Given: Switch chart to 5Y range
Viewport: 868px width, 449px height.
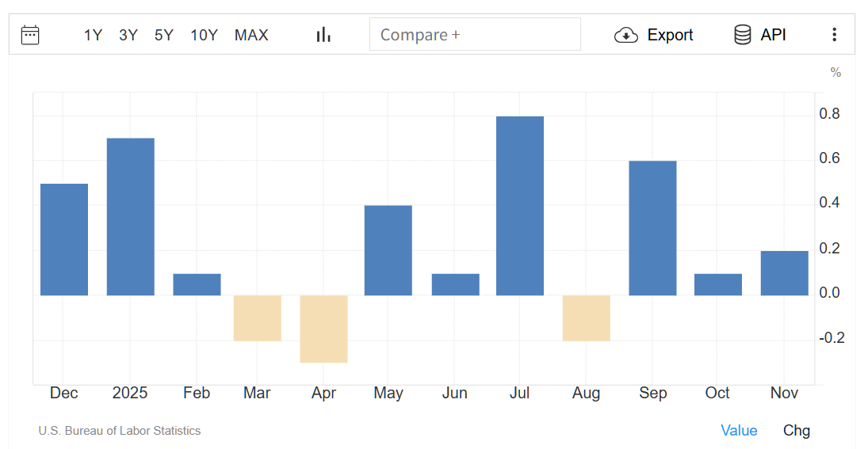Looking at the screenshot, I should click(163, 35).
